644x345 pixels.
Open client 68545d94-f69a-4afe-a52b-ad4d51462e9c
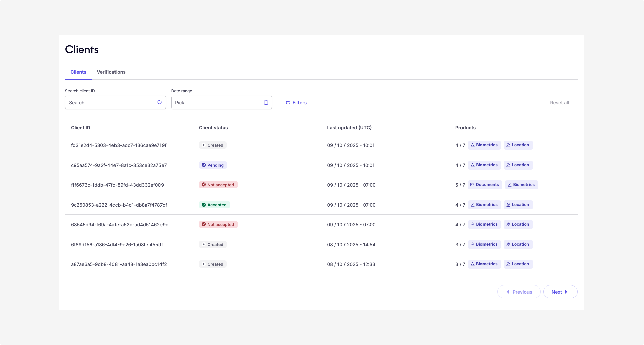tap(120, 225)
